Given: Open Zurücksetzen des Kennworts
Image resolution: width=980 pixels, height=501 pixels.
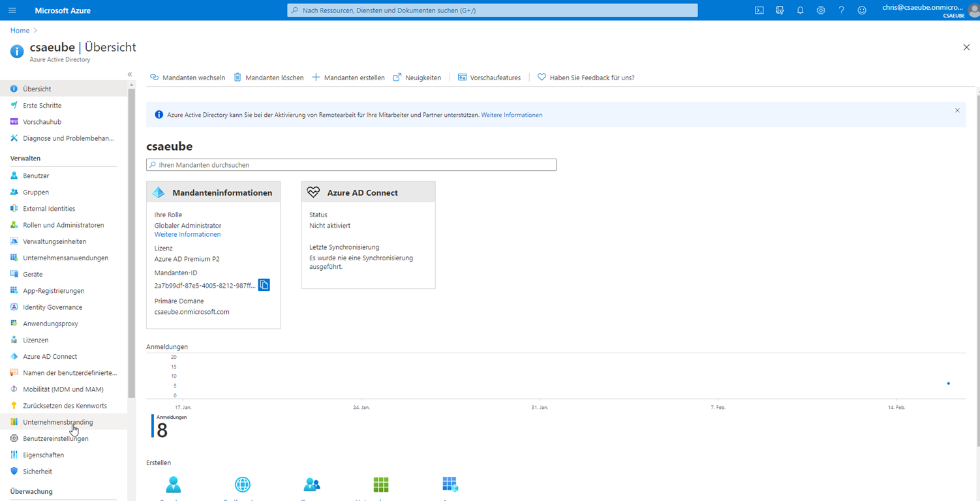Looking at the screenshot, I should coord(63,405).
